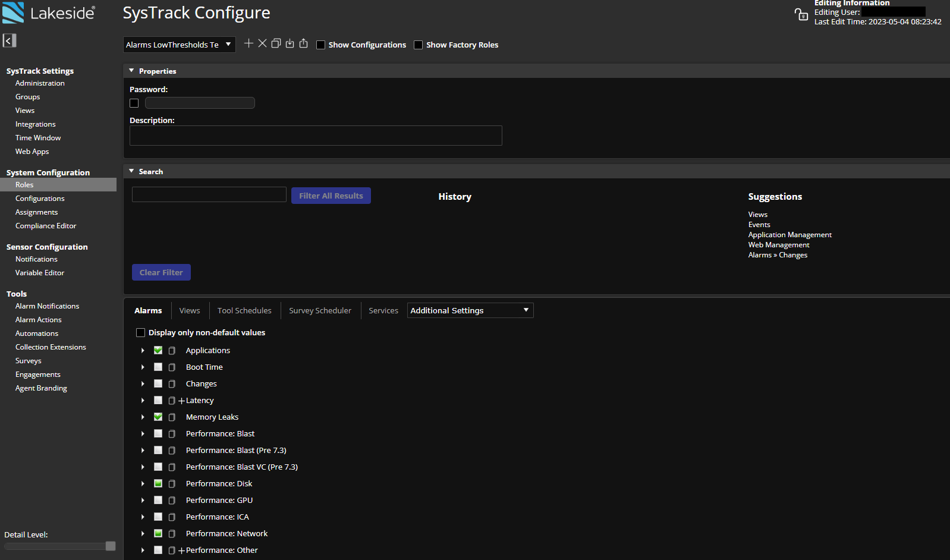Enable the Show Configurations checkbox
The height and width of the screenshot is (560, 950).
320,45
